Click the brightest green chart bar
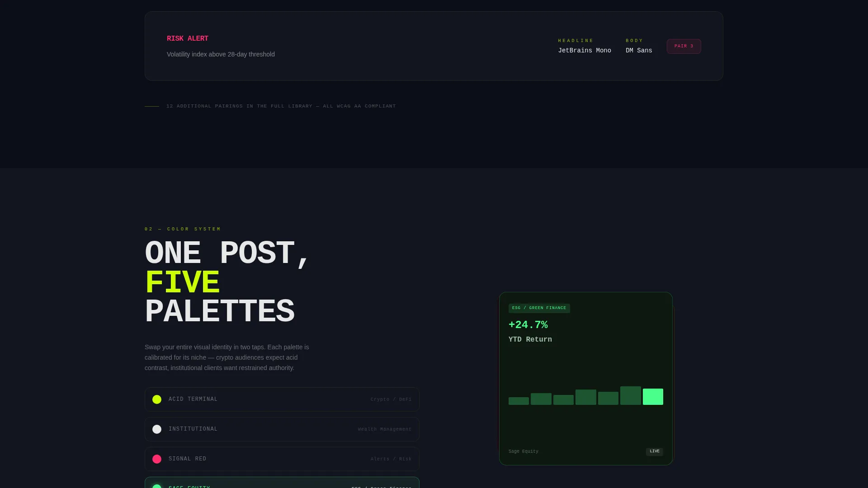Image resolution: width=868 pixels, height=488 pixels. point(653,397)
